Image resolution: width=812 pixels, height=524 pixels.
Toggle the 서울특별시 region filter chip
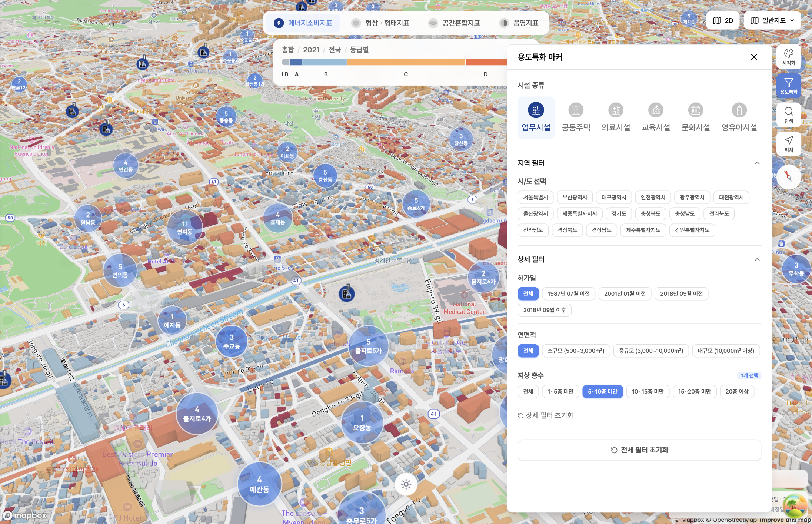(x=535, y=198)
